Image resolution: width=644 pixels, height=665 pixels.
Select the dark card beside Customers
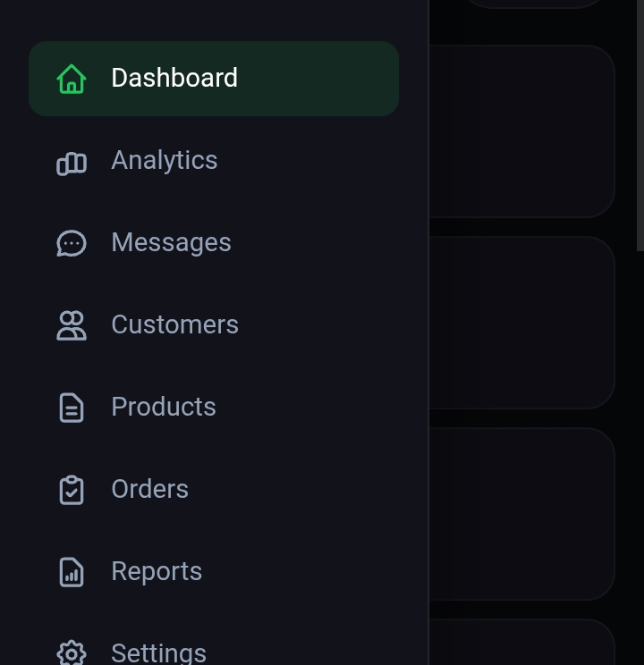pos(522,323)
